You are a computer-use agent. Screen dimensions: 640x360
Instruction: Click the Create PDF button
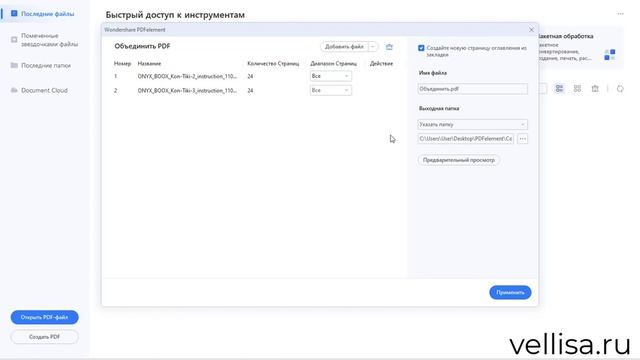[44, 337]
